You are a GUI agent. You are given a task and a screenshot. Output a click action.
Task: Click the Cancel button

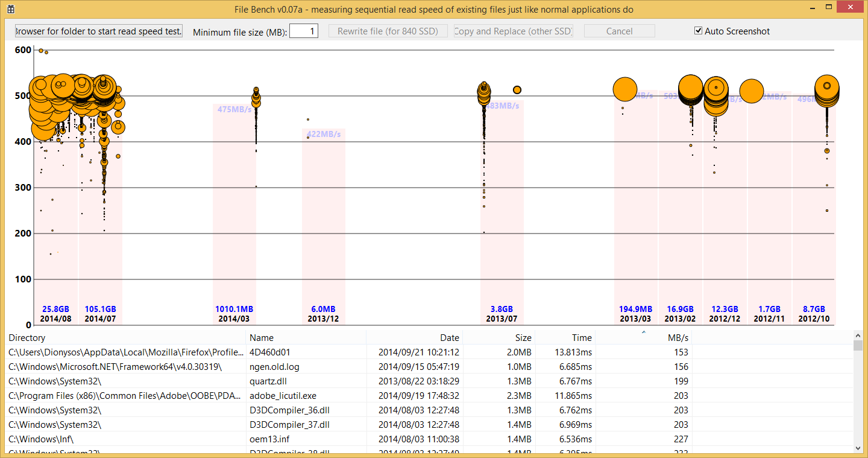(619, 31)
